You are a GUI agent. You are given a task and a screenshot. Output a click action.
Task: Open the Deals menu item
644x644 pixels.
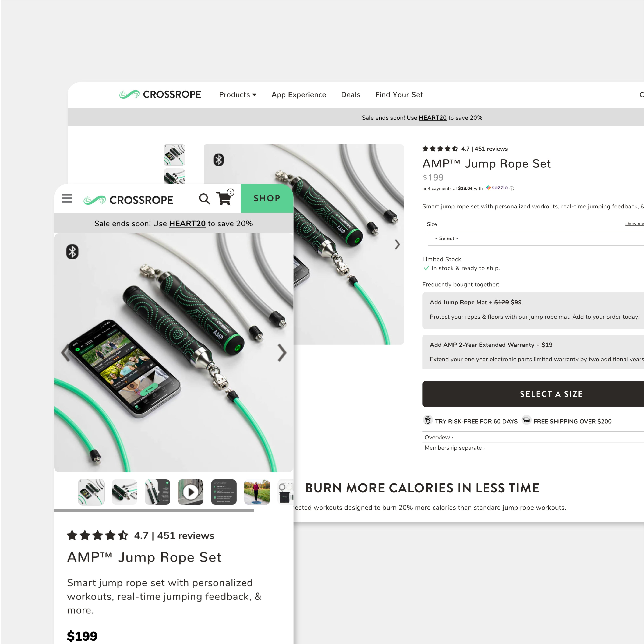pyautogui.click(x=351, y=95)
